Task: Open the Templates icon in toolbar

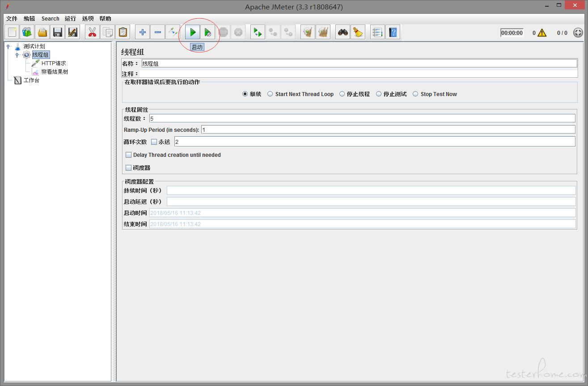Action: pos(27,32)
